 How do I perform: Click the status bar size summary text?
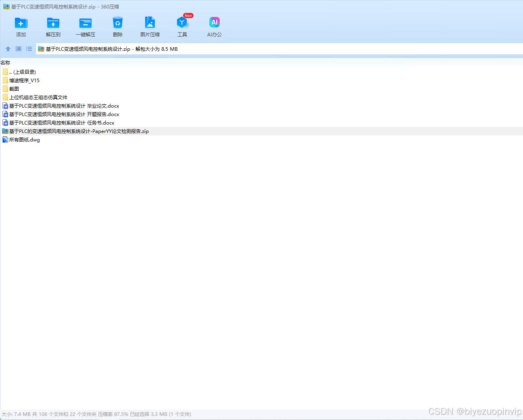click(x=96, y=414)
